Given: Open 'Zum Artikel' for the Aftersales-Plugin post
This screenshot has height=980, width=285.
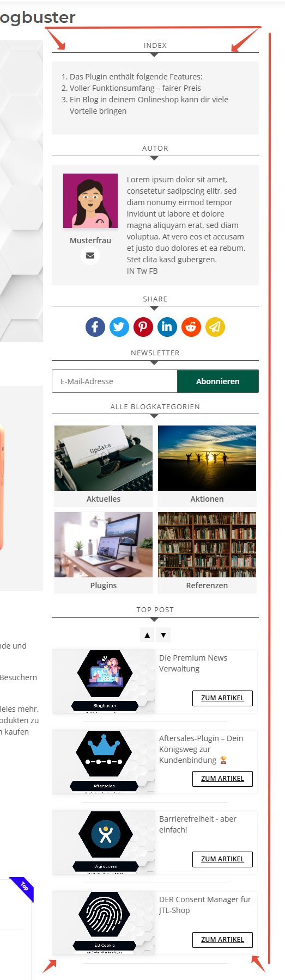Looking at the screenshot, I should coord(222,779).
